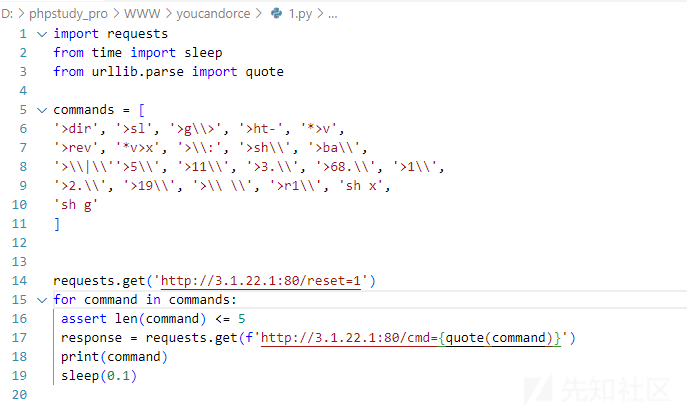Click 'print(command)' on line 18

114,357
